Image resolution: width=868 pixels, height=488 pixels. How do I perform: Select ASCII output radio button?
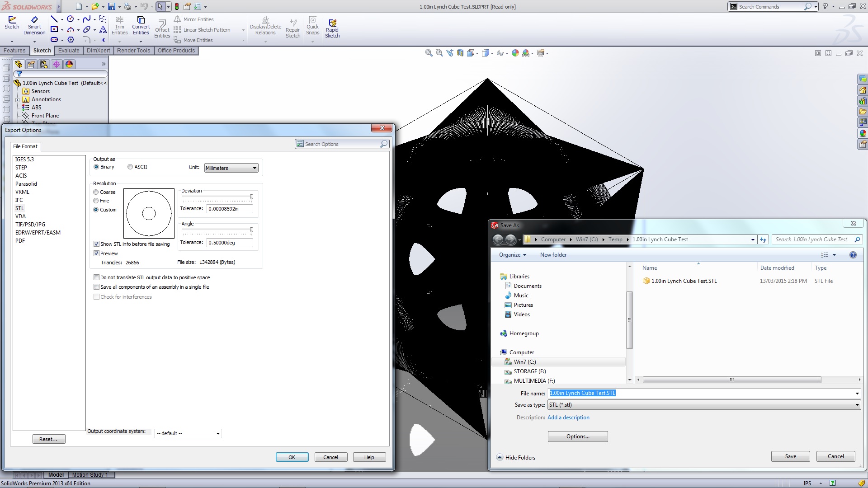click(x=130, y=167)
